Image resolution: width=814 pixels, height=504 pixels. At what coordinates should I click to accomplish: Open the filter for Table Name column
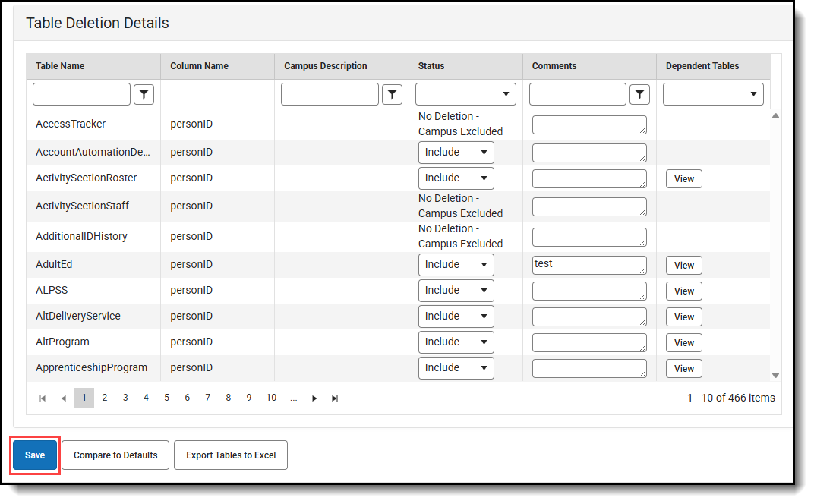coord(144,94)
